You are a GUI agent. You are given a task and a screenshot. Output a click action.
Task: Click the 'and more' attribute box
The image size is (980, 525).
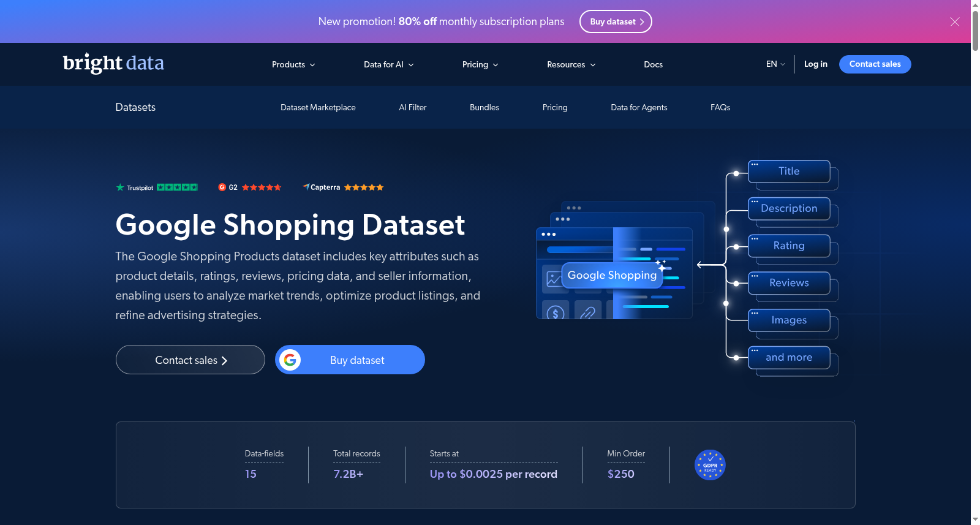pos(789,358)
